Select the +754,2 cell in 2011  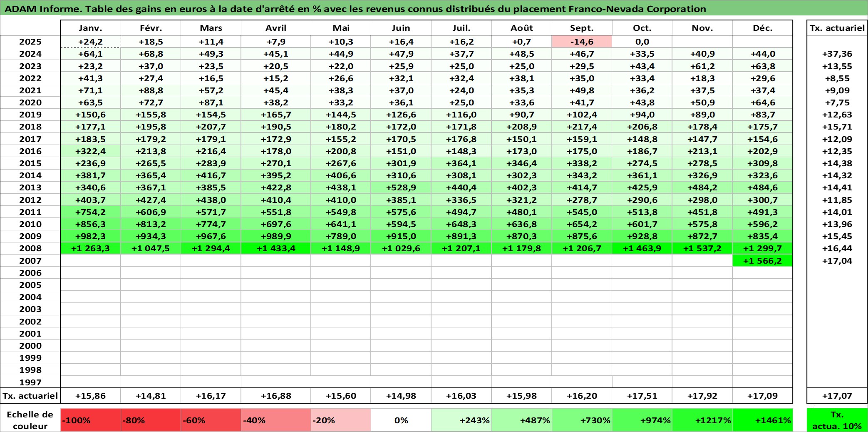coord(90,212)
